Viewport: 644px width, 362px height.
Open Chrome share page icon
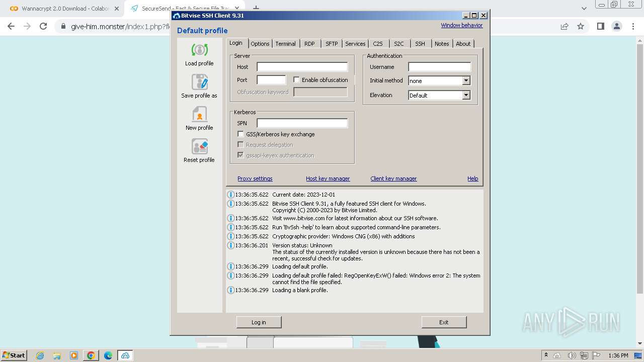pyautogui.click(x=565, y=26)
